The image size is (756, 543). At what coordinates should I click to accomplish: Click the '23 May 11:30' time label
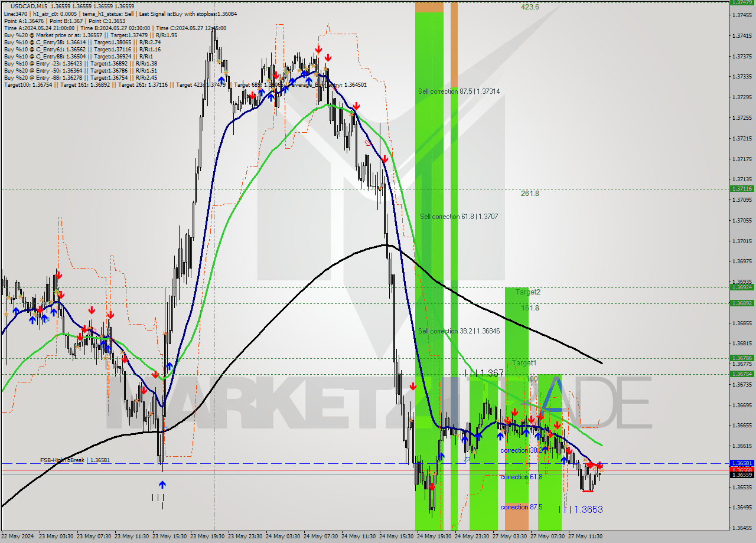(x=132, y=537)
